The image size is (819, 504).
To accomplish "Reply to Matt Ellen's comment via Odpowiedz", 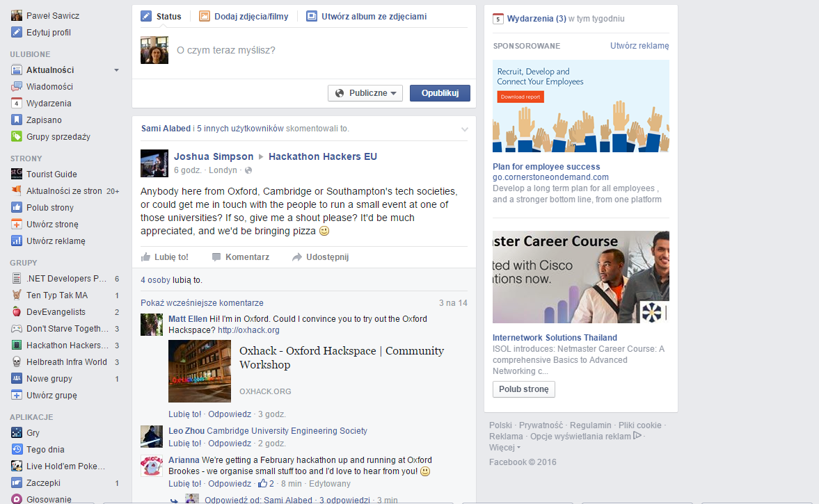I will pyautogui.click(x=230, y=414).
